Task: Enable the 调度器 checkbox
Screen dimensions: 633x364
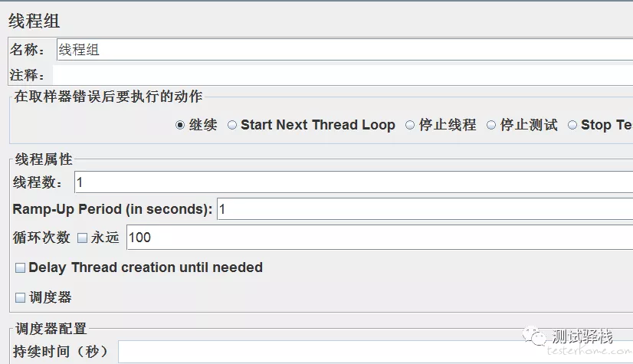Action: [x=20, y=297]
